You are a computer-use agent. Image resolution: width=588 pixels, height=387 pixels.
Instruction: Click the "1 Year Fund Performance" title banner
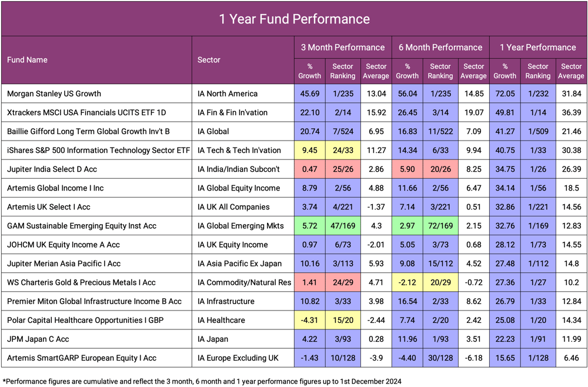(294, 19)
